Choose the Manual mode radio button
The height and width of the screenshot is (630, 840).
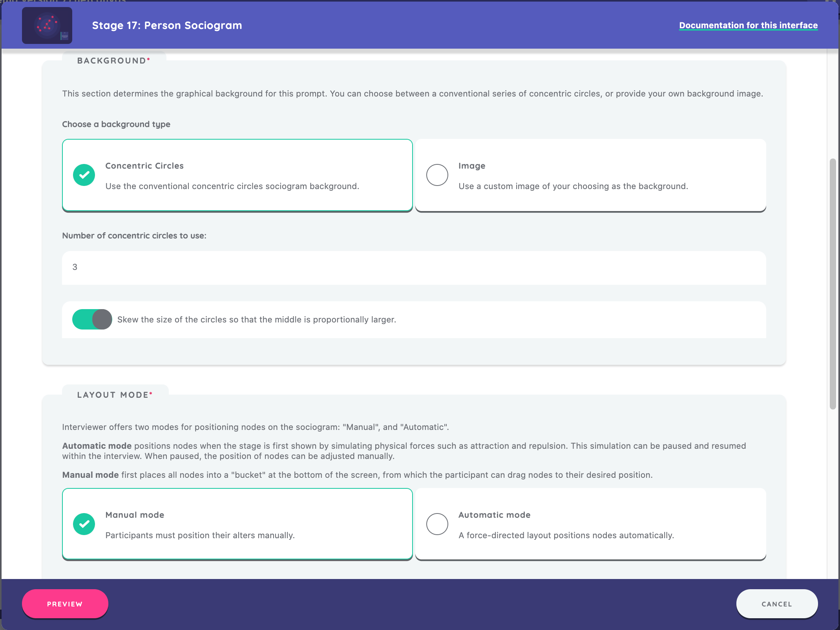click(84, 524)
